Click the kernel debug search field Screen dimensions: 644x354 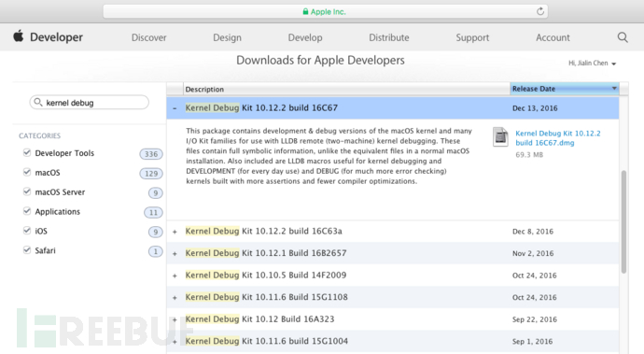[x=89, y=103]
